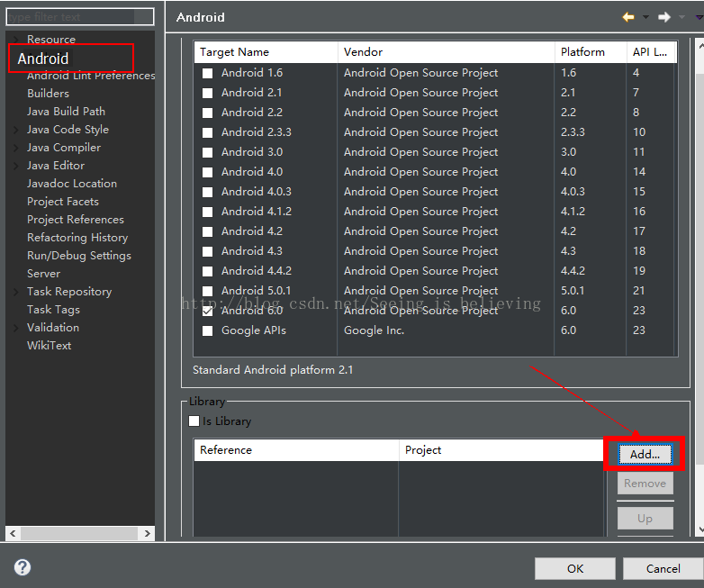This screenshot has height=588, width=704.
Task: Sort by API Level column header
Action: 652,52
